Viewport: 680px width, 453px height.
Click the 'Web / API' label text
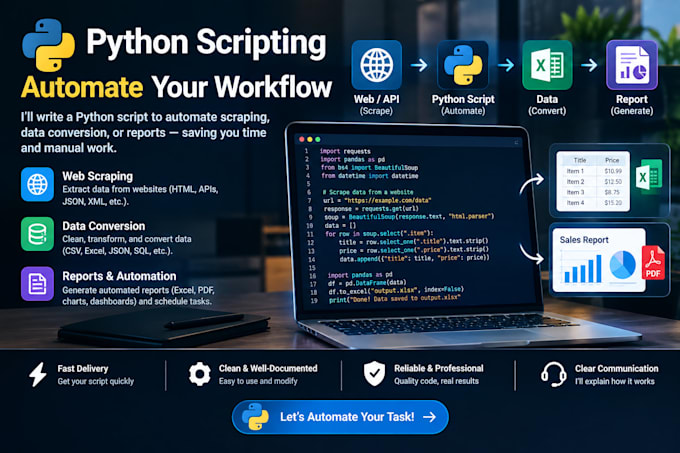pyautogui.click(x=376, y=99)
